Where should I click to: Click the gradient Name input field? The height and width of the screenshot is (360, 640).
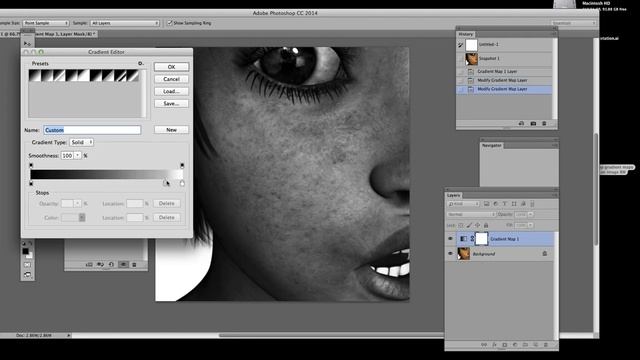coord(92,130)
